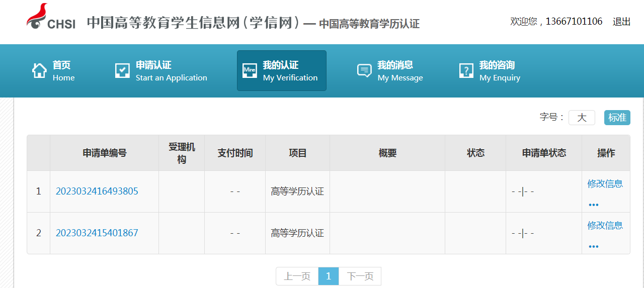Expand the three-dot menu in row 2
644x288 pixels.
click(x=593, y=247)
